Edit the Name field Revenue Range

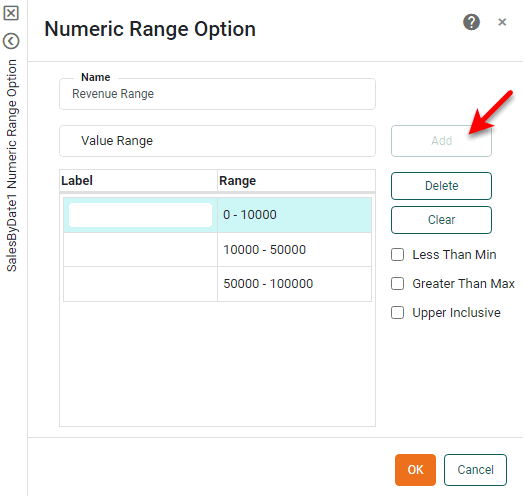(217, 94)
